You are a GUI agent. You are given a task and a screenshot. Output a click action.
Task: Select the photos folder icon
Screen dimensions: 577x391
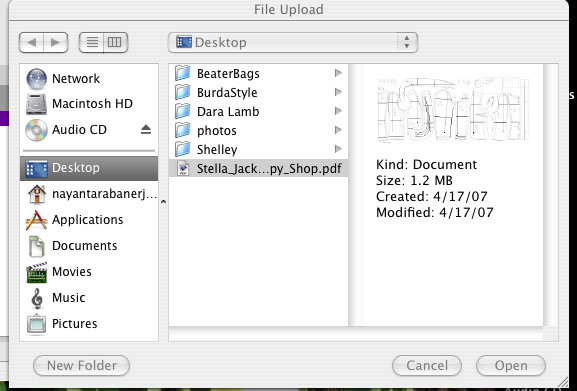(x=183, y=130)
